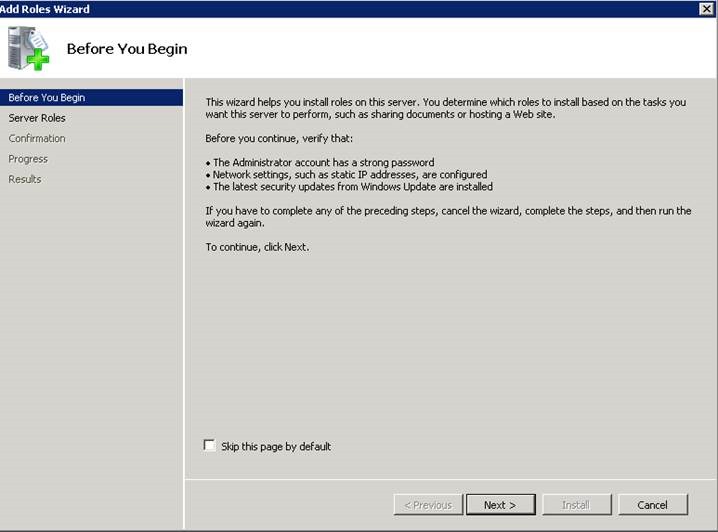The image size is (718, 532).
Task: Select Before You Begin step in sidebar
Action: 46,98
